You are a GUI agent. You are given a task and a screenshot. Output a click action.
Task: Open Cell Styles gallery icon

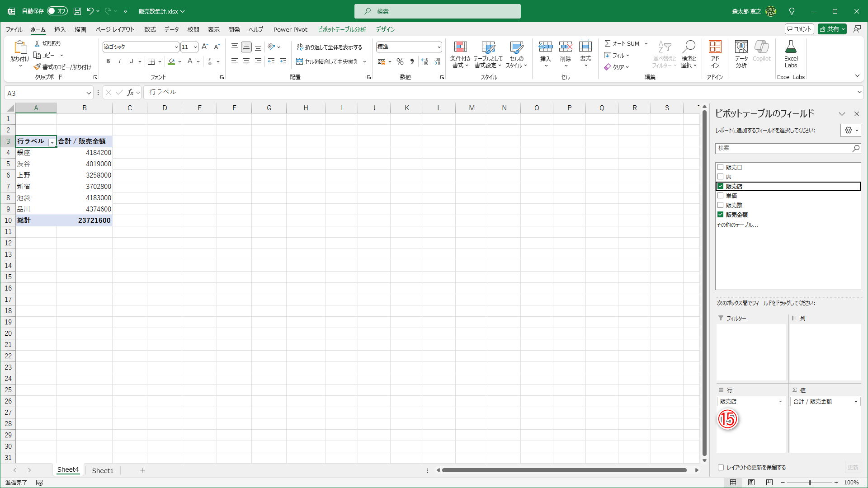point(516,47)
